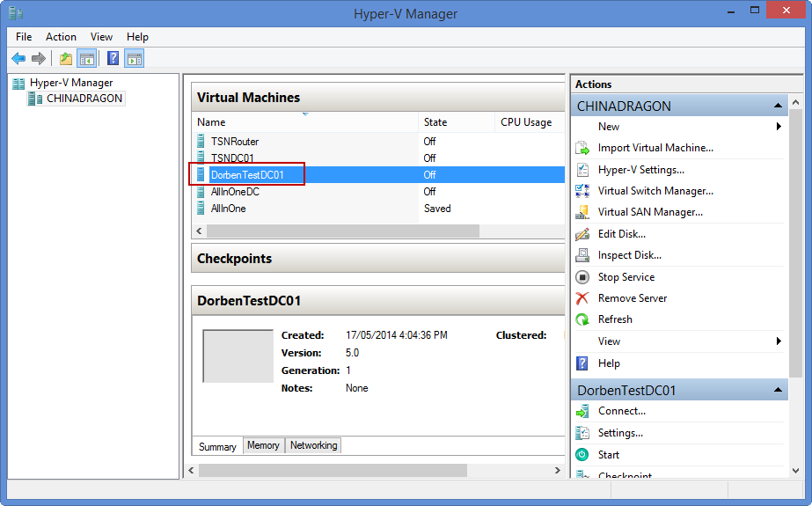The width and height of the screenshot is (812, 506).
Task: Click the Virtual SAN Manager icon
Action: [582, 212]
